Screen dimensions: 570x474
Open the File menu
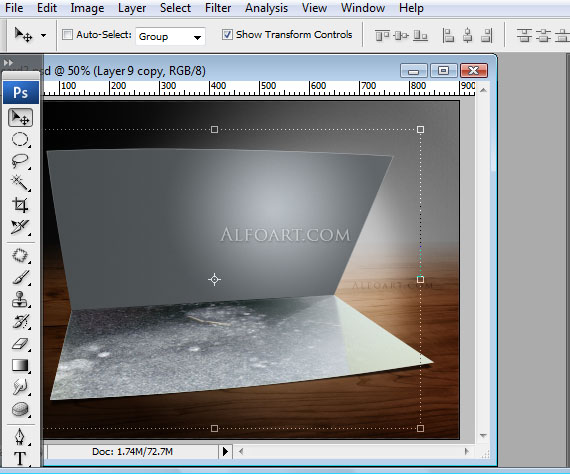[x=14, y=8]
